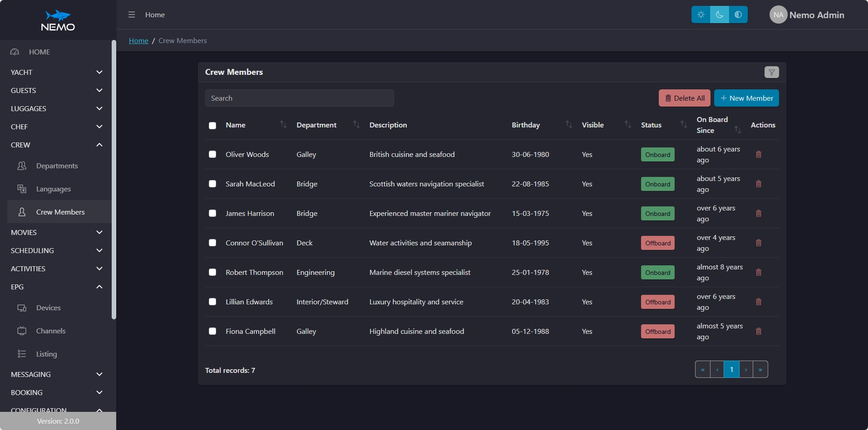Screen dimensions: 868x430
Task: Expand the CHEF sidebar section
Action: click(x=56, y=127)
